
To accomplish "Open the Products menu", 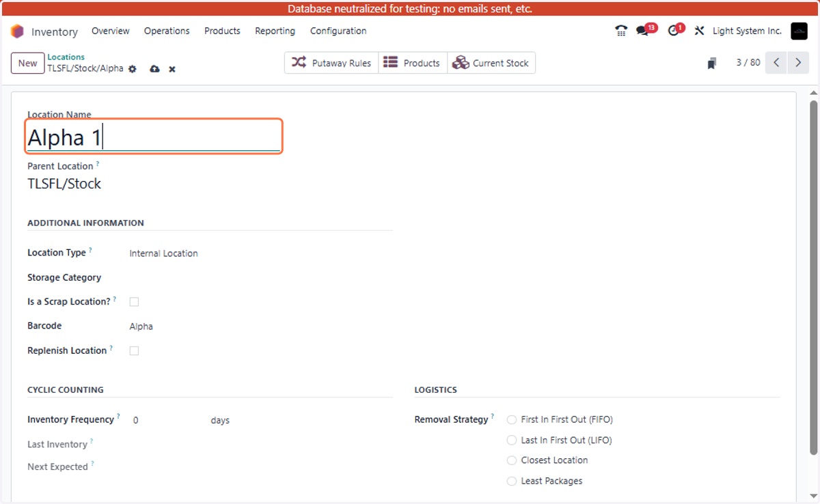I will (x=222, y=31).
